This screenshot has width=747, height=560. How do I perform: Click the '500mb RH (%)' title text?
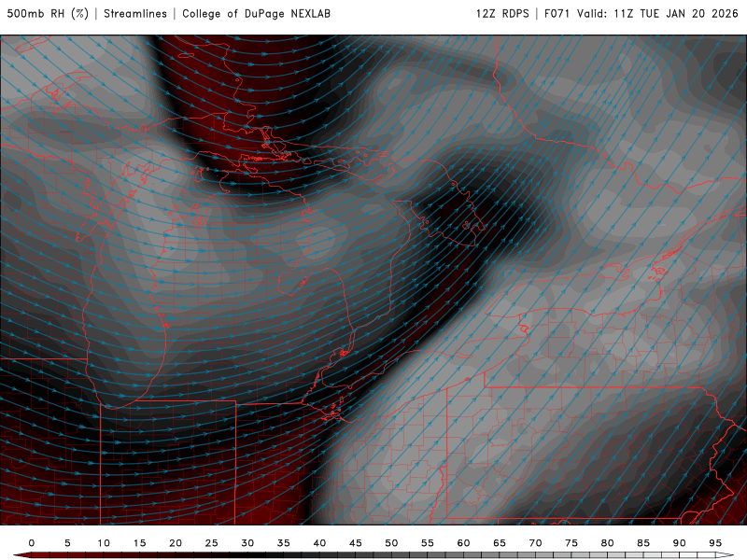pyautogui.click(x=48, y=13)
